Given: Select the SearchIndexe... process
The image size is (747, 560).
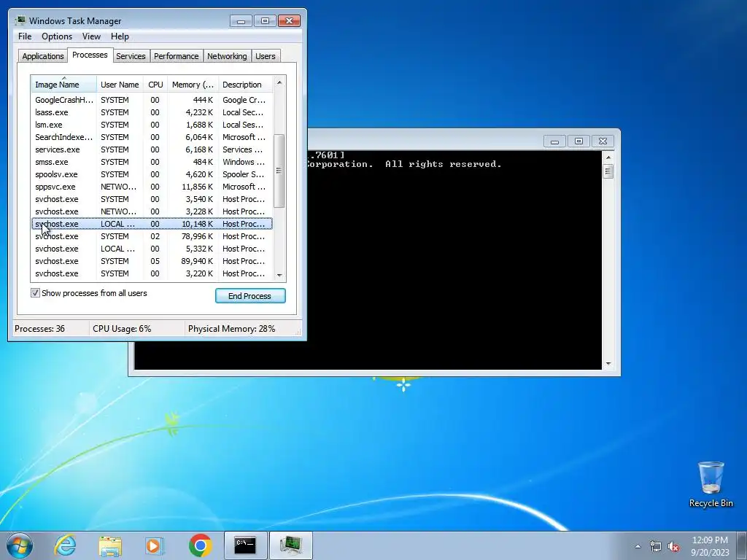Looking at the screenshot, I should 152,137.
